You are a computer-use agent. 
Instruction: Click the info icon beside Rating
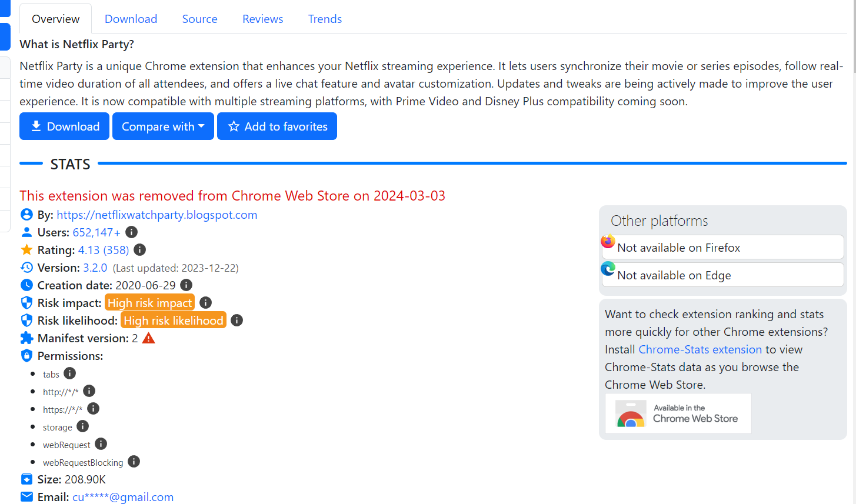point(140,250)
